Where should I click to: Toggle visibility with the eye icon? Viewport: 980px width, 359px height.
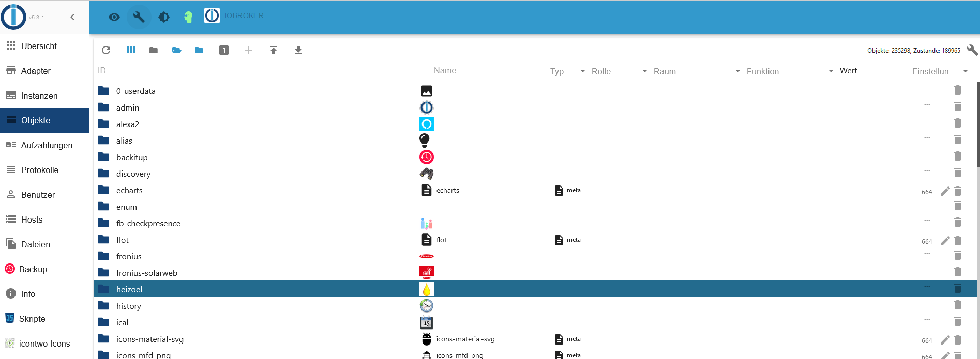(114, 17)
